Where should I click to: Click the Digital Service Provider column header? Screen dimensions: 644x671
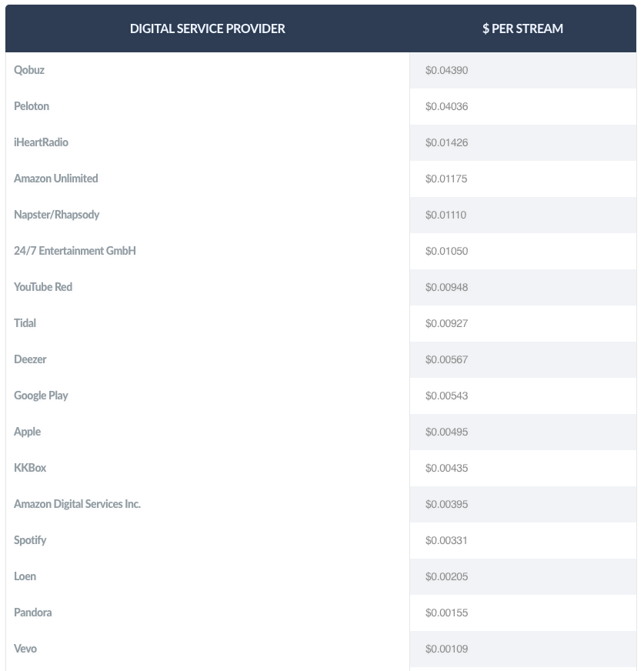tap(207, 28)
